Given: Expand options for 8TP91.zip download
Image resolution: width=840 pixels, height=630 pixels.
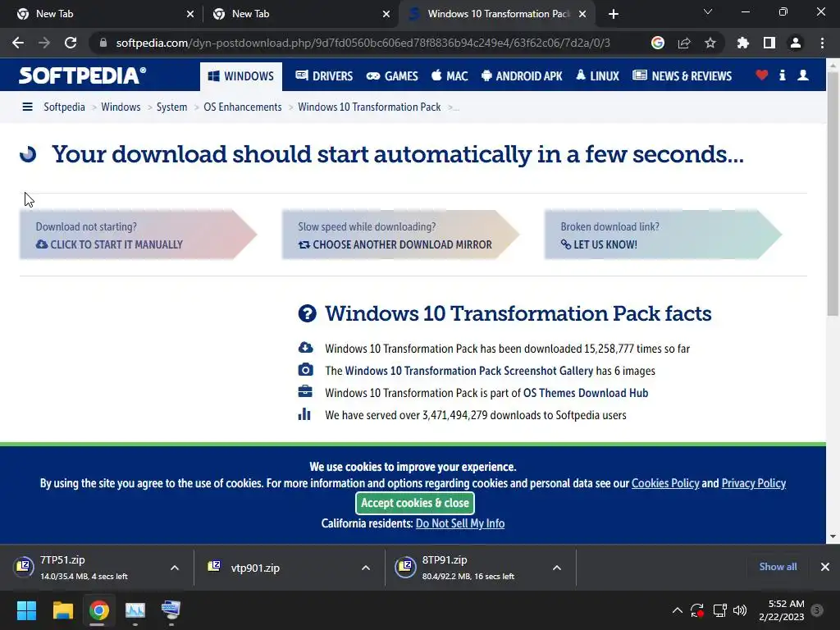Looking at the screenshot, I should (557, 568).
